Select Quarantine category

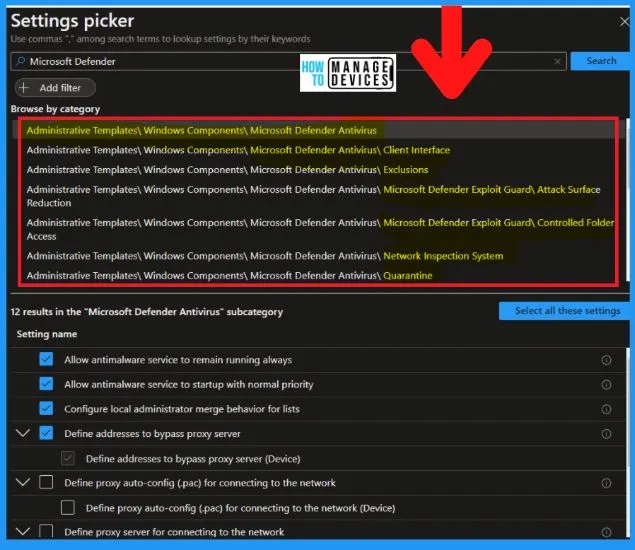[x=229, y=275]
